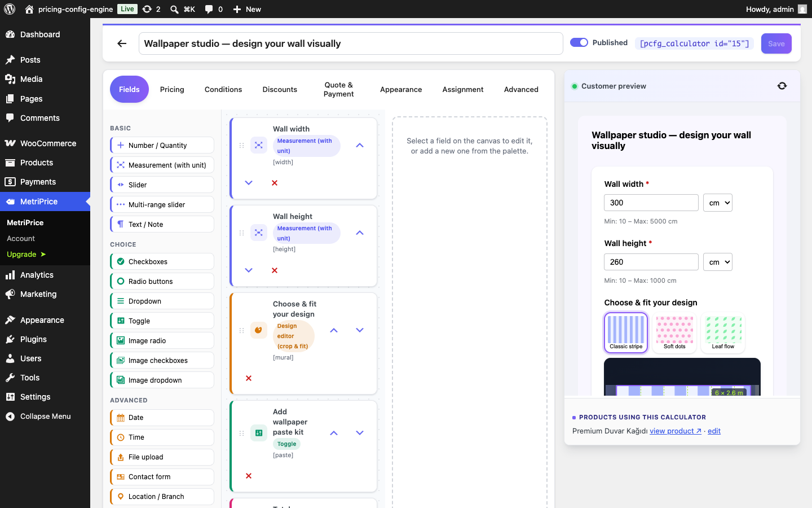Open the WordPress logo menu
812x508 pixels.
(10, 9)
